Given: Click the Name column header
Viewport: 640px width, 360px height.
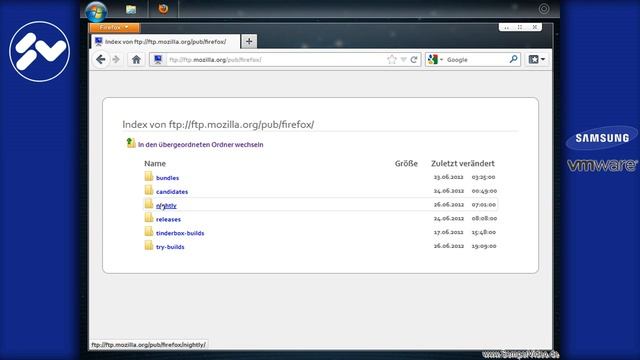Looking at the screenshot, I should coord(155,163).
